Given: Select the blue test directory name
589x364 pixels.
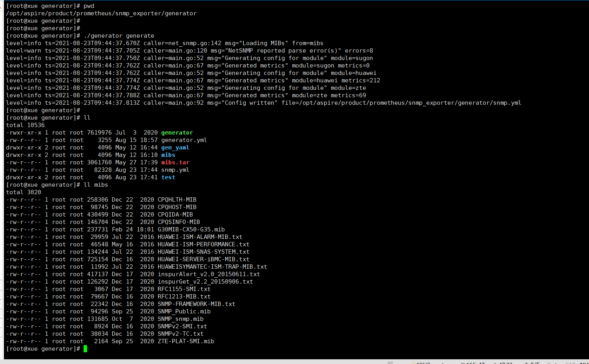Looking at the screenshot, I should (x=168, y=177).
